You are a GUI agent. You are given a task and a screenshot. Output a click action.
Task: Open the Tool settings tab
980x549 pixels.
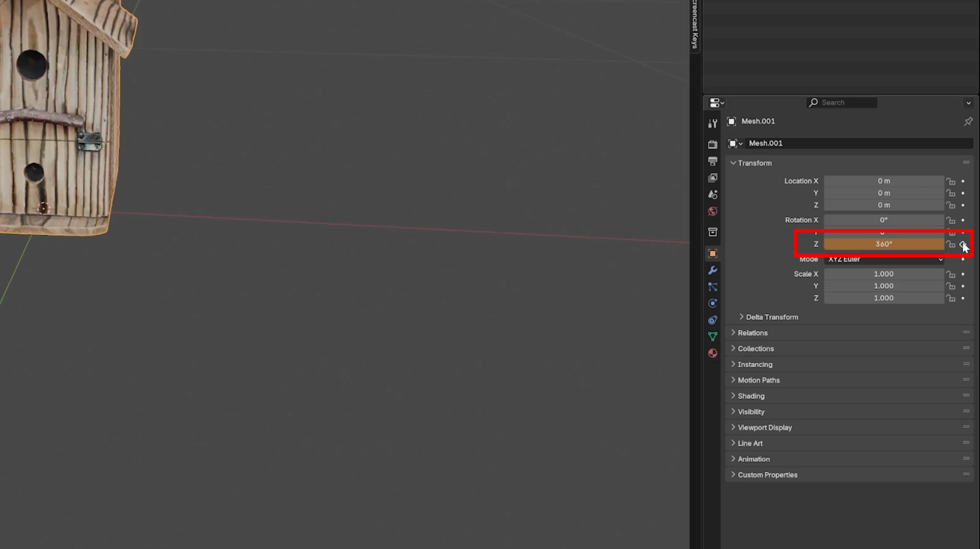pyautogui.click(x=713, y=123)
